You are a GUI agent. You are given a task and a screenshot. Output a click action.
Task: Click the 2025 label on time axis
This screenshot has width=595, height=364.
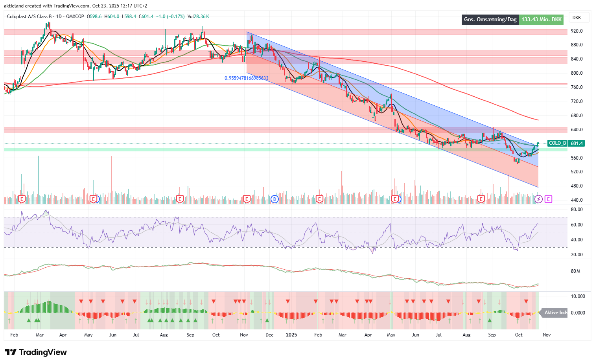291,335
